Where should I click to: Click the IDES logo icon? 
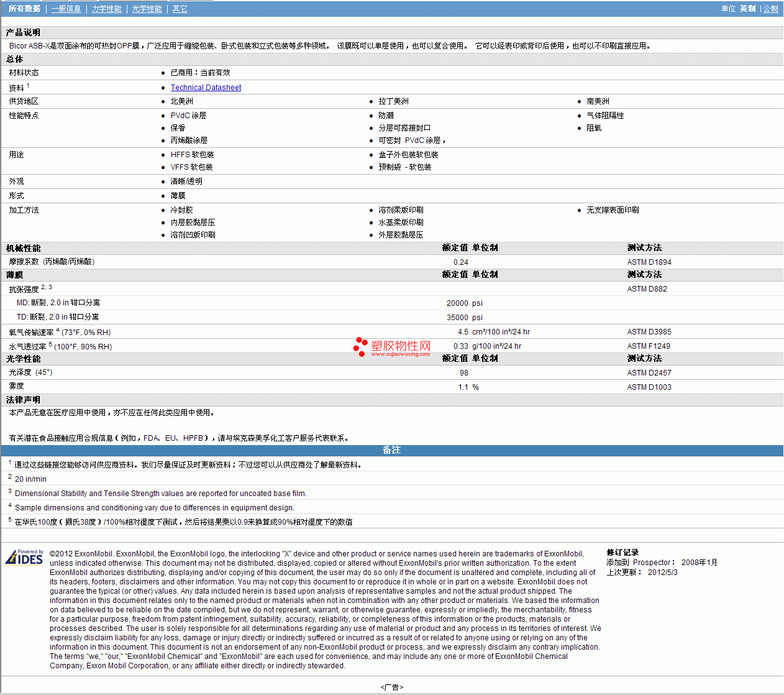24,556
